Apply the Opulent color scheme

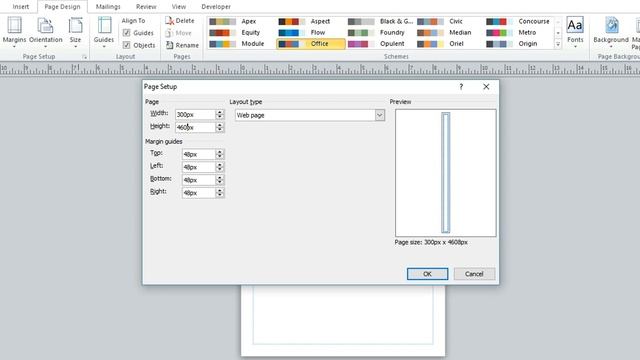[x=376, y=43]
